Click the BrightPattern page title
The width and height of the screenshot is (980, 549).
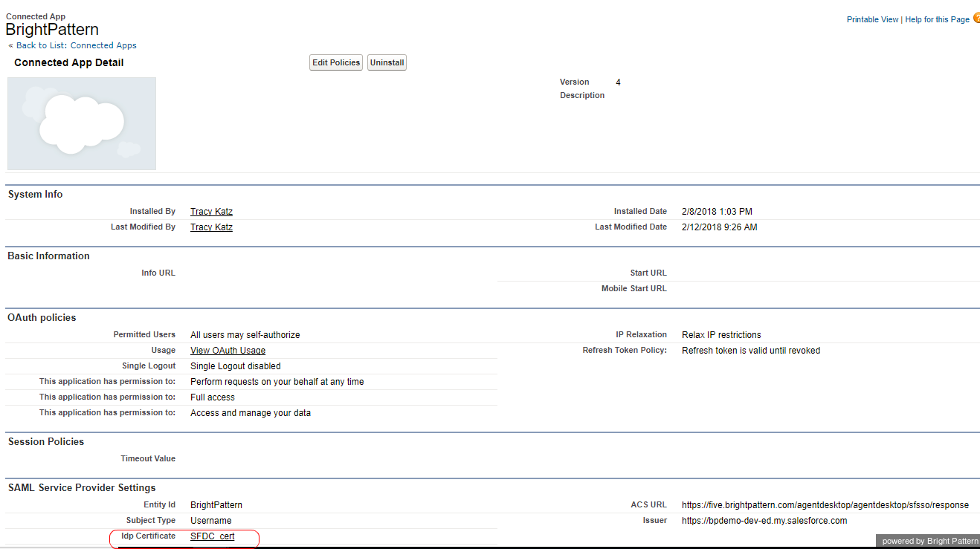pyautogui.click(x=52, y=30)
